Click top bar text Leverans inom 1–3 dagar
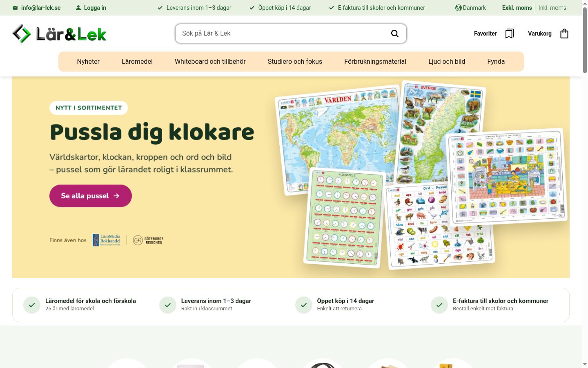The width and height of the screenshot is (588, 368). pos(199,8)
